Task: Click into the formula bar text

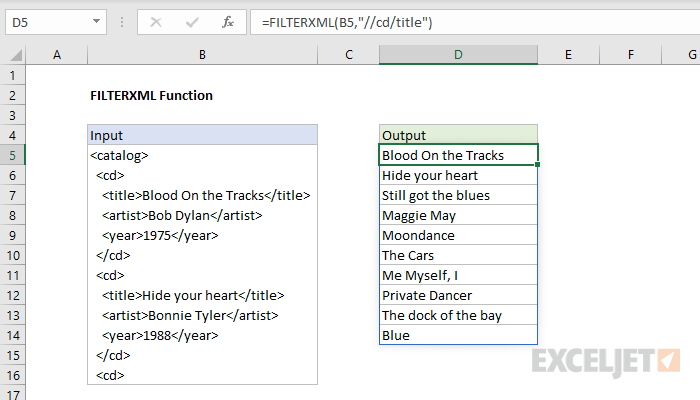Action: [475, 22]
